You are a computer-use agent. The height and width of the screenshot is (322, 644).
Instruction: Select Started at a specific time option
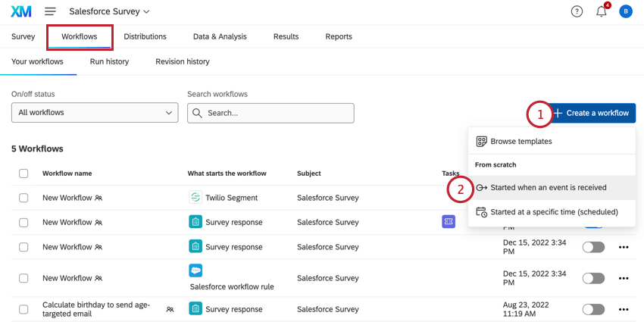554,212
